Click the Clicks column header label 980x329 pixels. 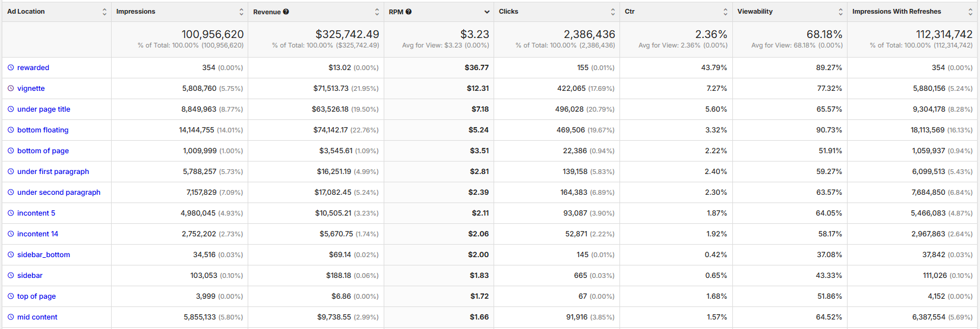508,11
